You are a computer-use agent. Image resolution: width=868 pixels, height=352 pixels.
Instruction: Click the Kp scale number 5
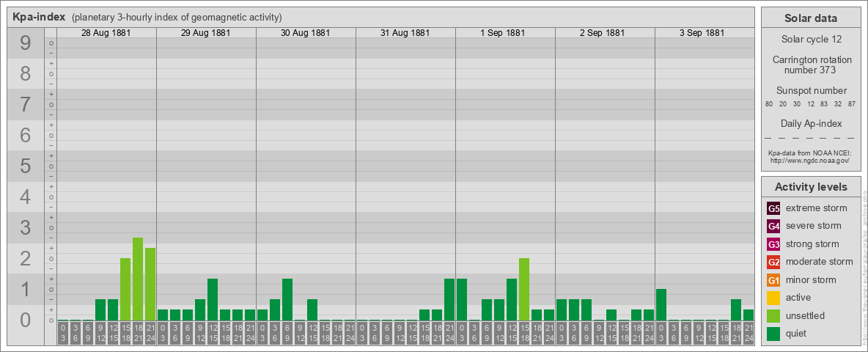[x=26, y=166]
